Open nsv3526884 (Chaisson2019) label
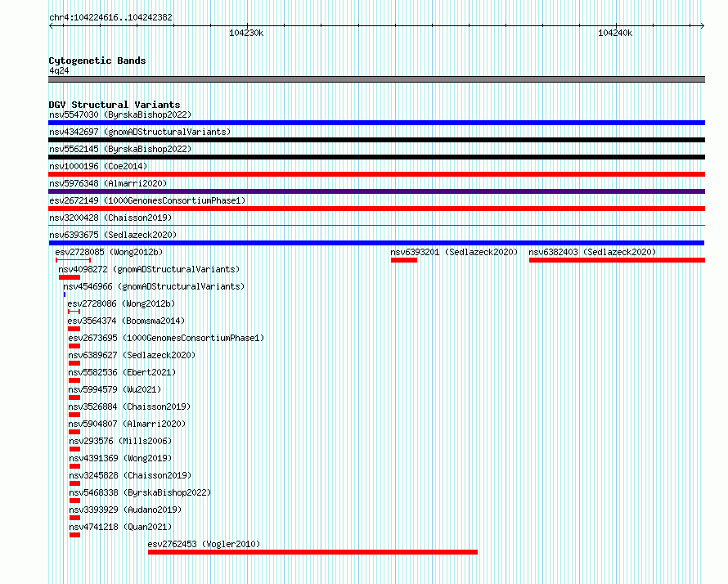 point(129,407)
